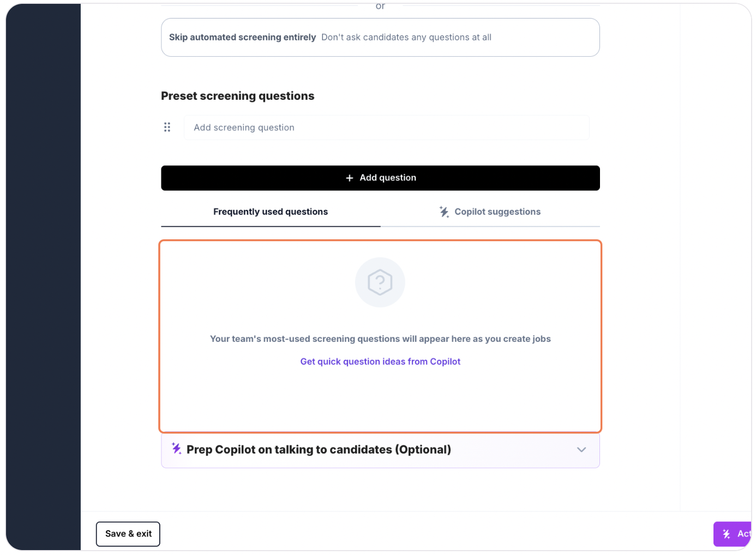Click the plus icon on Add question

coord(350,178)
